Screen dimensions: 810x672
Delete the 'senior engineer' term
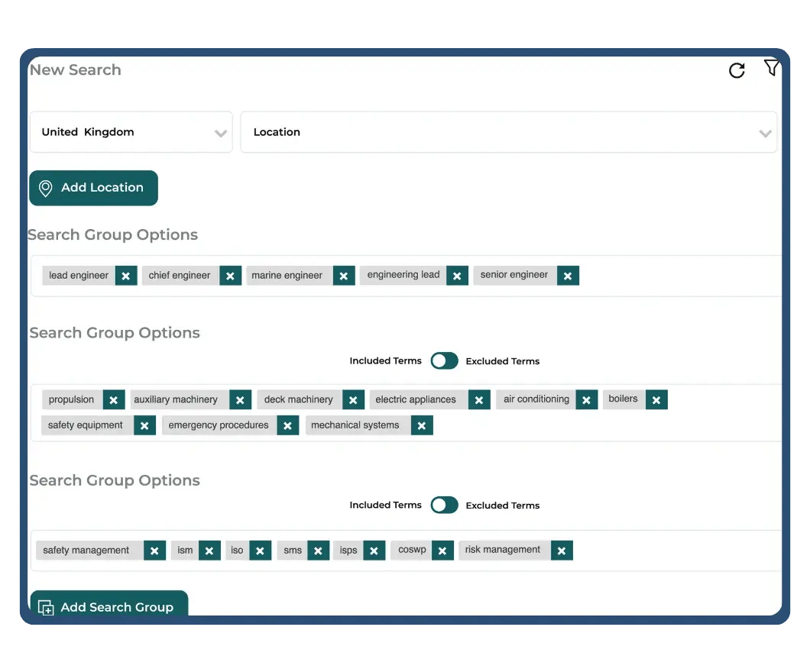tap(568, 276)
